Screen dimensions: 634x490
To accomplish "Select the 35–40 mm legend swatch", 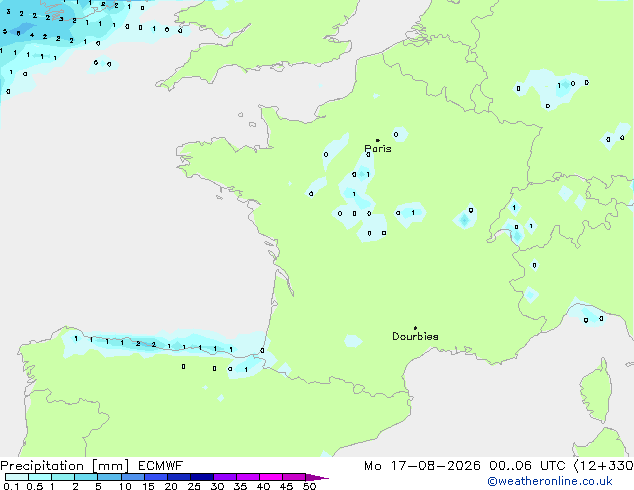I will pos(248,477).
